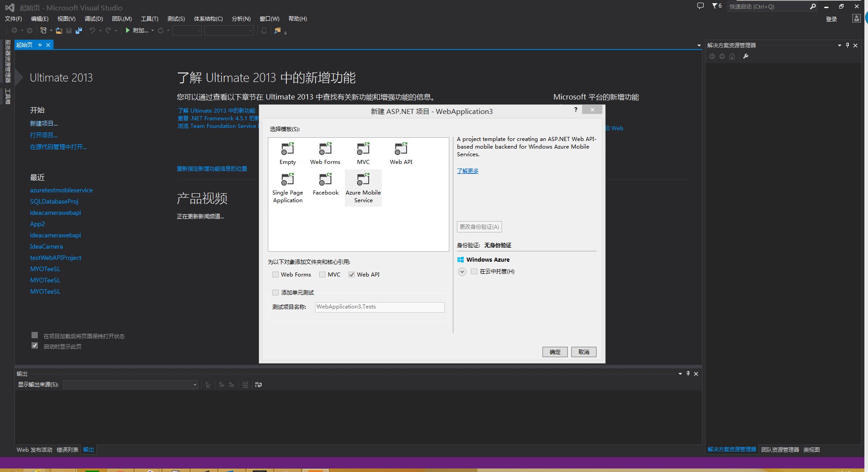Open the notifications flag icon
The image size is (868, 472).
point(714,6)
